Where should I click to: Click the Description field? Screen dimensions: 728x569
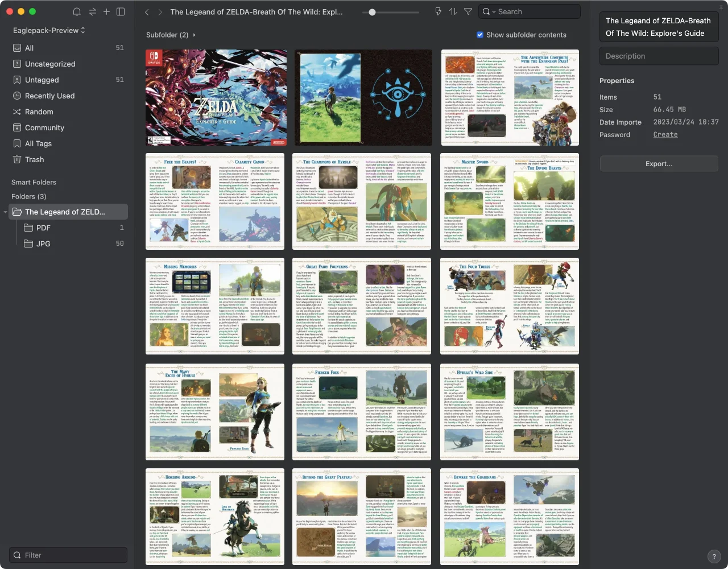point(659,56)
